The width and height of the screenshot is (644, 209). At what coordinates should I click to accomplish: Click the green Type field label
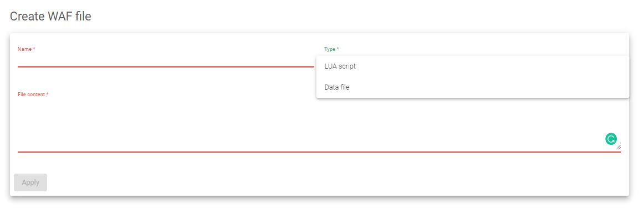point(331,49)
